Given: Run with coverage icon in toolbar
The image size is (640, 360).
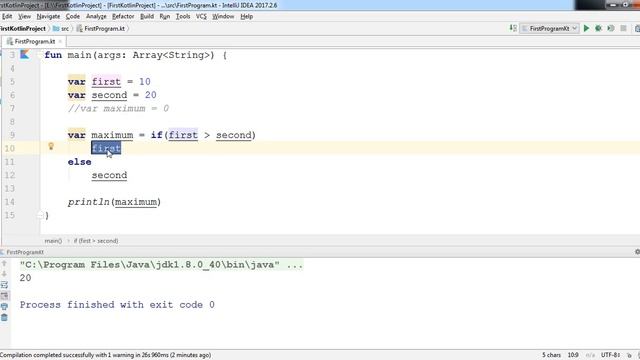Looking at the screenshot, I should click(611, 28).
